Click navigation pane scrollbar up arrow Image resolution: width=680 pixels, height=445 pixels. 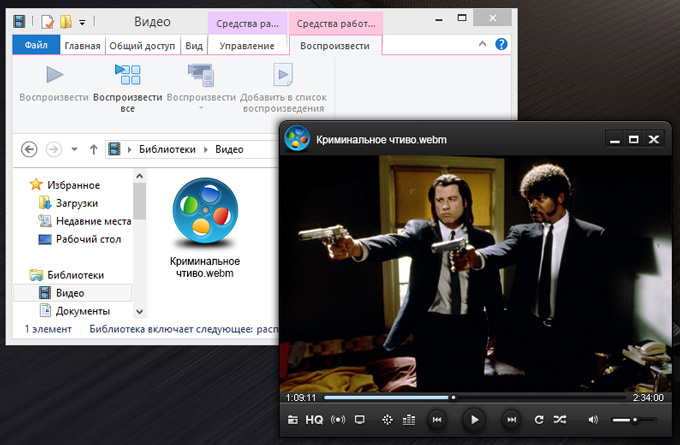coord(139,176)
